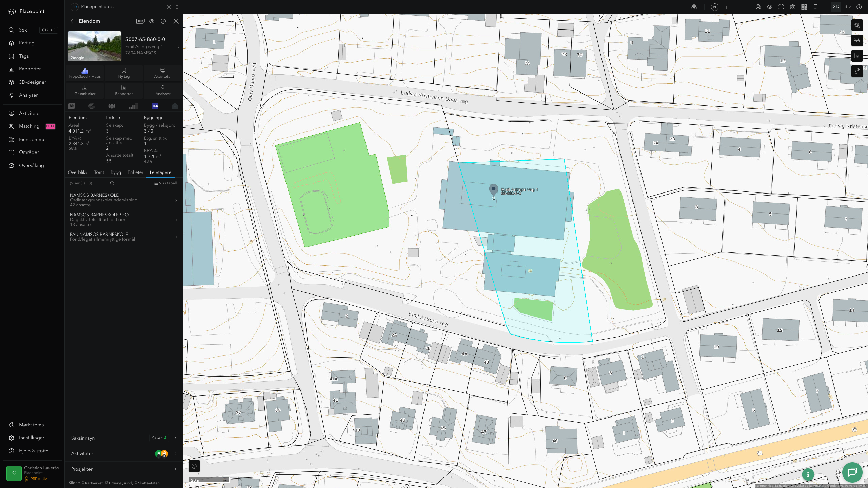This screenshot has height=488, width=868.
Task: Open the print icon in top toolbar
Action: (758, 7)
